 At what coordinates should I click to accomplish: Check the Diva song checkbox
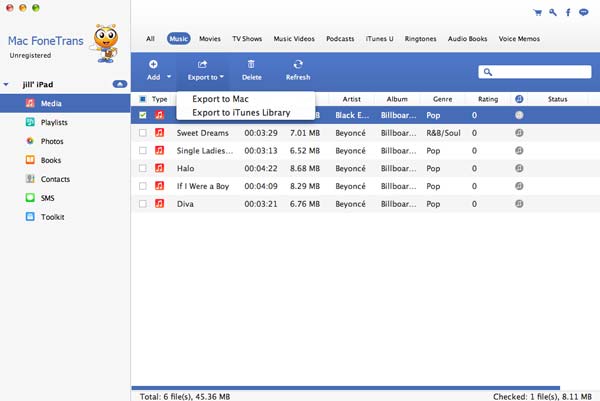(143, 204)
